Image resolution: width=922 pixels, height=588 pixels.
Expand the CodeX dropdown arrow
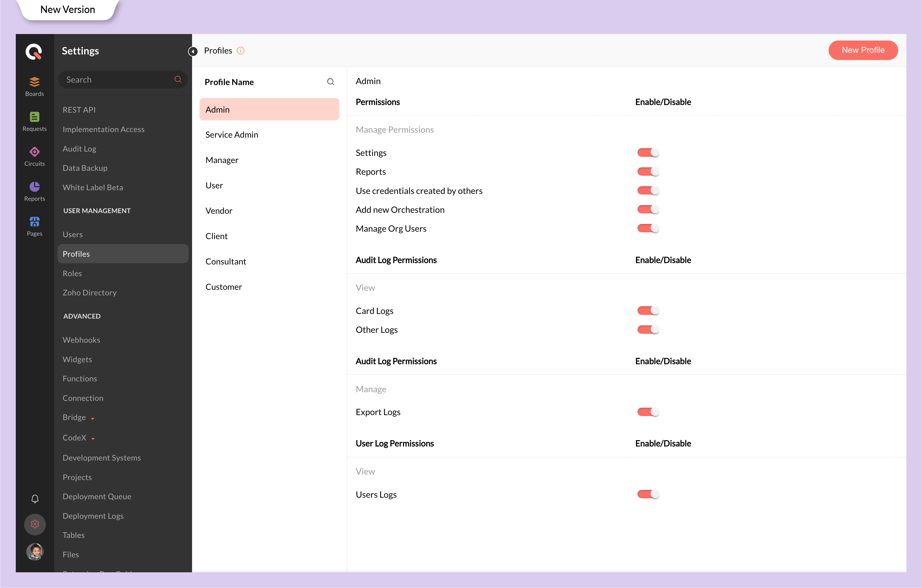[93, 439]
